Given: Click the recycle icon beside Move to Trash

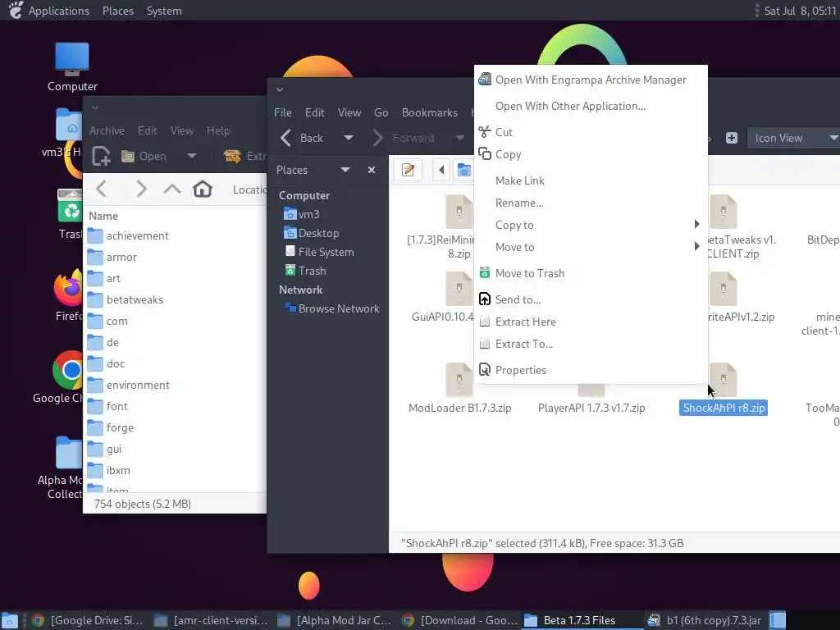Looking at the screenshot, I should pyautogui.click(x=485, y=272).
